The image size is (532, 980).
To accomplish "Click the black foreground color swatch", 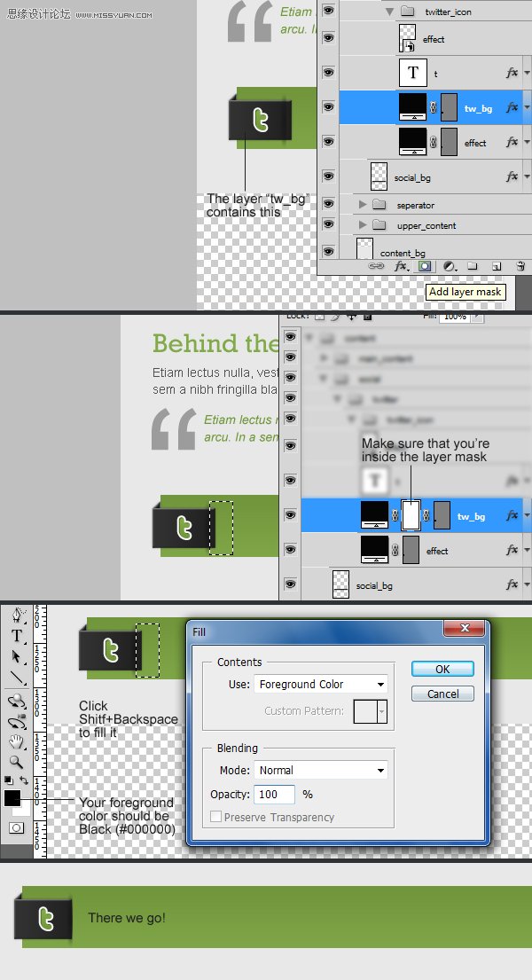I will pos(12,797).
